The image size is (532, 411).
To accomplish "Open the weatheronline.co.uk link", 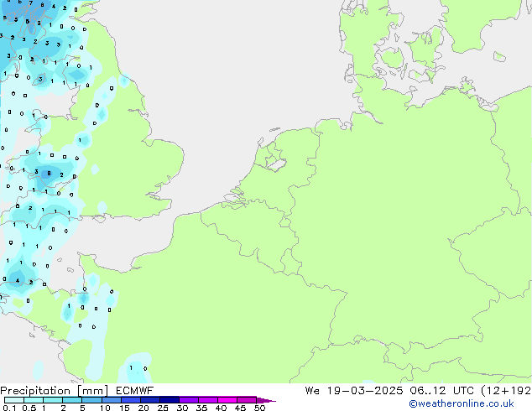I will (462, 403).
